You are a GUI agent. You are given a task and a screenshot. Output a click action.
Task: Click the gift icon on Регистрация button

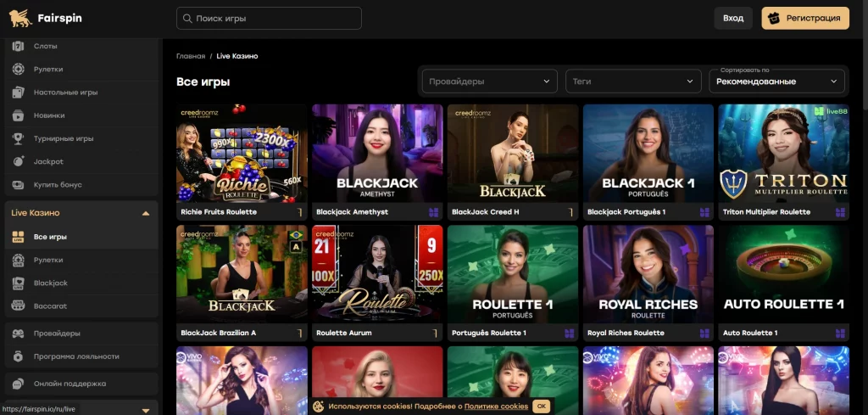click(775, 19)
